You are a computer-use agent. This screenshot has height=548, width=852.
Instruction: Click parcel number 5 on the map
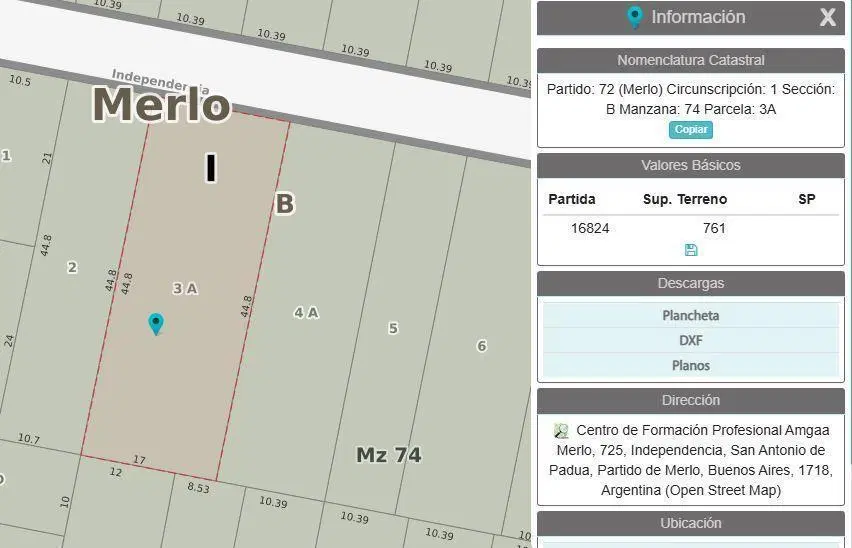(x=393, y=329)
